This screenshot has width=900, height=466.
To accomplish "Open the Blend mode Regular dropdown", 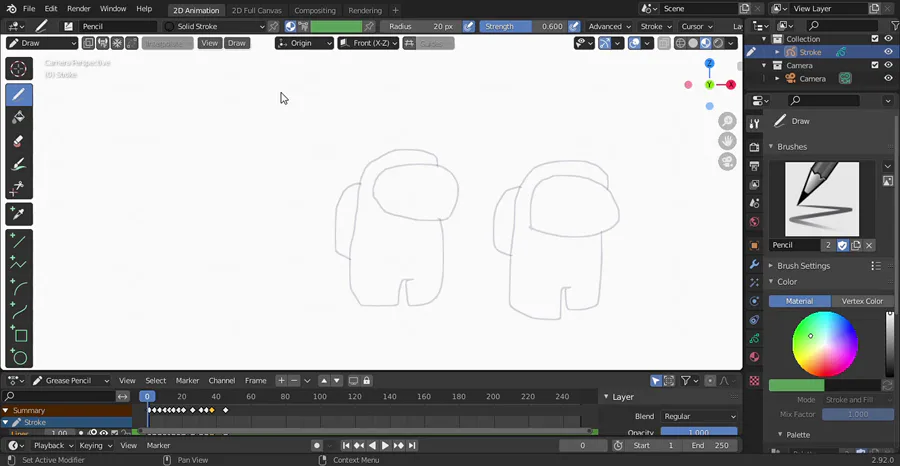I will pos(699,417).
